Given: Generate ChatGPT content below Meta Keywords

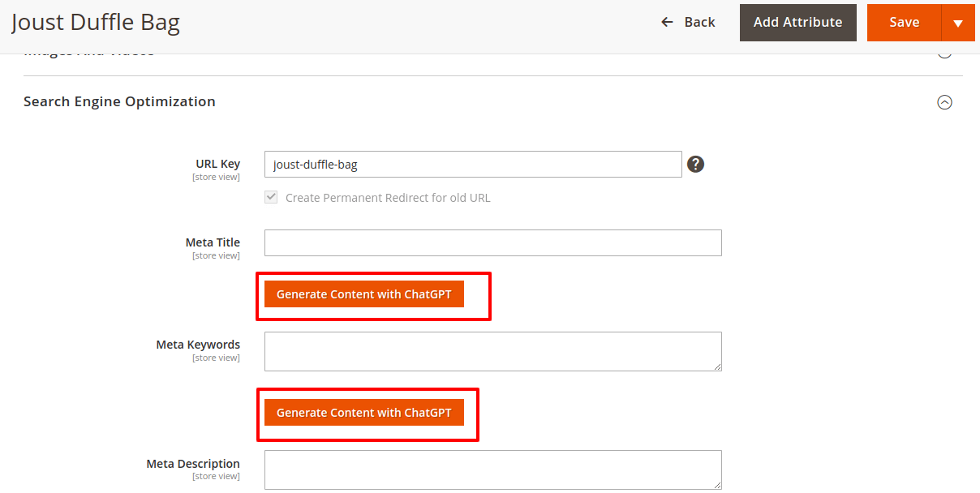Looking at the screenshot, I should coord(363,413).
